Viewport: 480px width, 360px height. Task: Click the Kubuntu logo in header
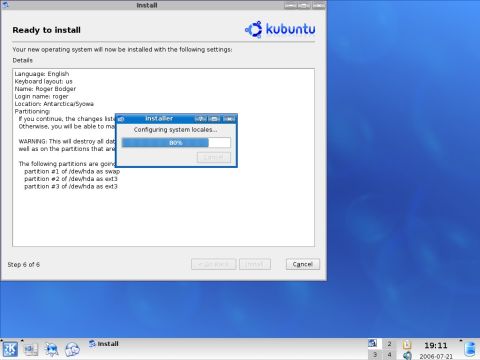click(280, 29)
